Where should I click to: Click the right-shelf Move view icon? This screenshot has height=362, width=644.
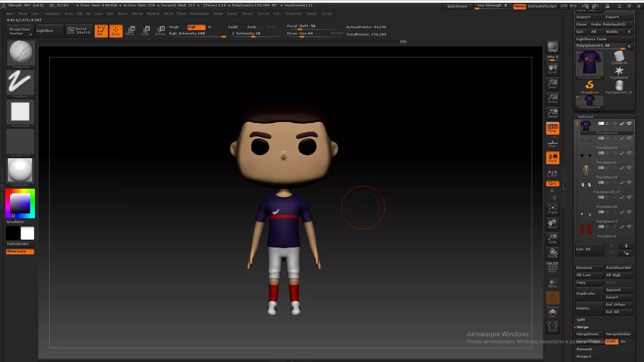pos(552,224)
